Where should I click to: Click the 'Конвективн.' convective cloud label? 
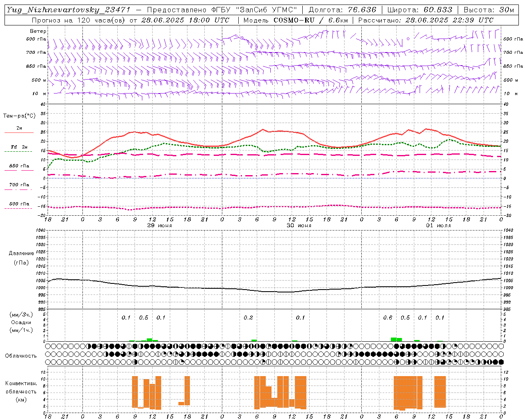21,383
